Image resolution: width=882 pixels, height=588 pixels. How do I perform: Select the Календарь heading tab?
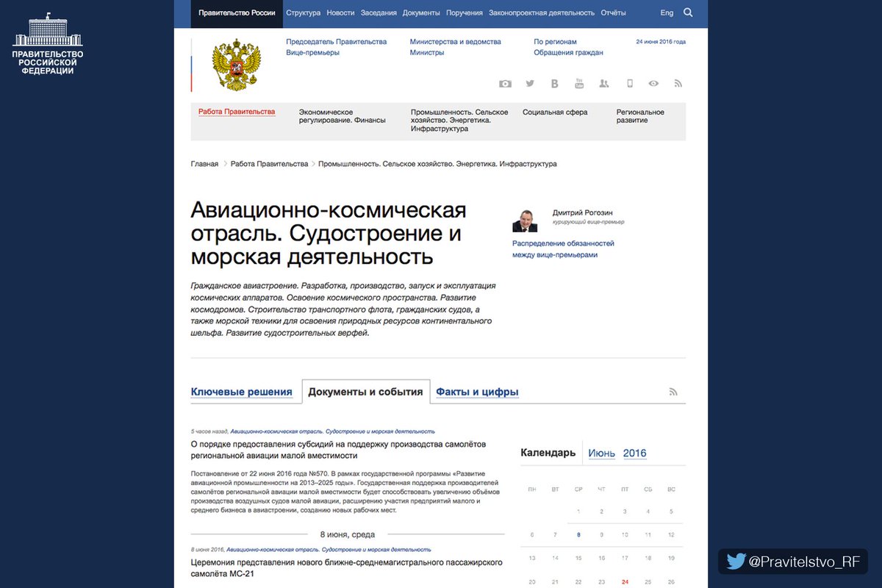click(548, 453)
